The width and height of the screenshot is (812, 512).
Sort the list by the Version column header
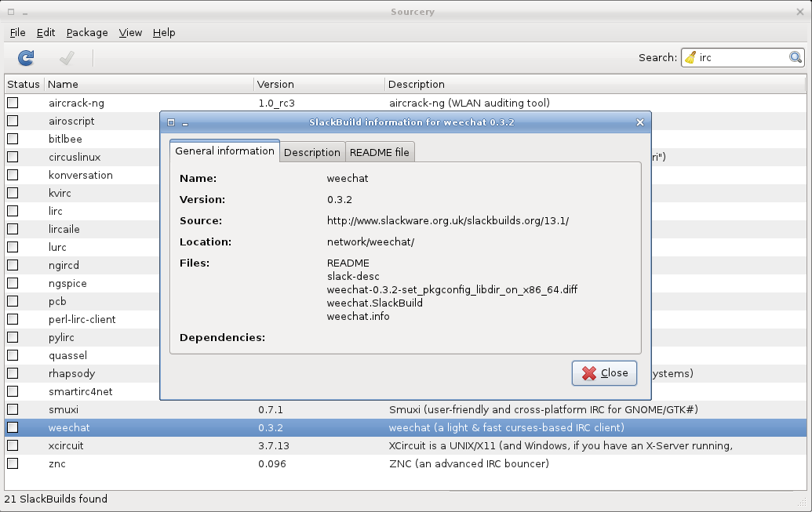click(319, 85)
